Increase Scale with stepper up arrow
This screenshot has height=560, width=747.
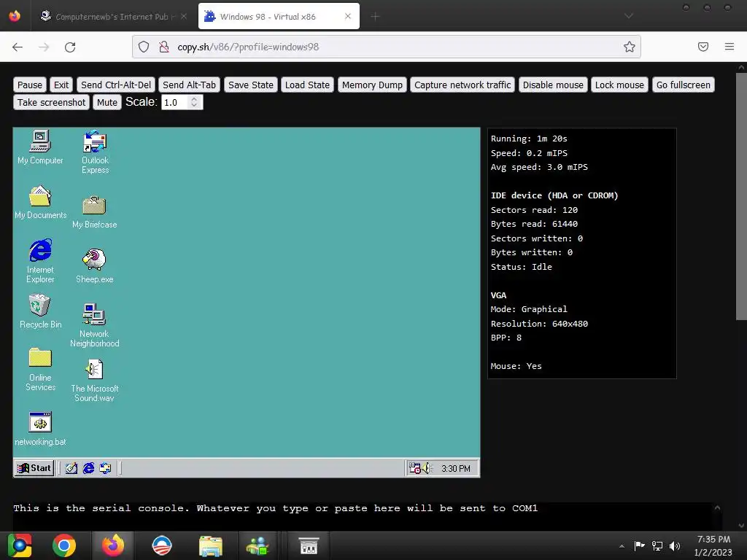click(x=194, y=99)
